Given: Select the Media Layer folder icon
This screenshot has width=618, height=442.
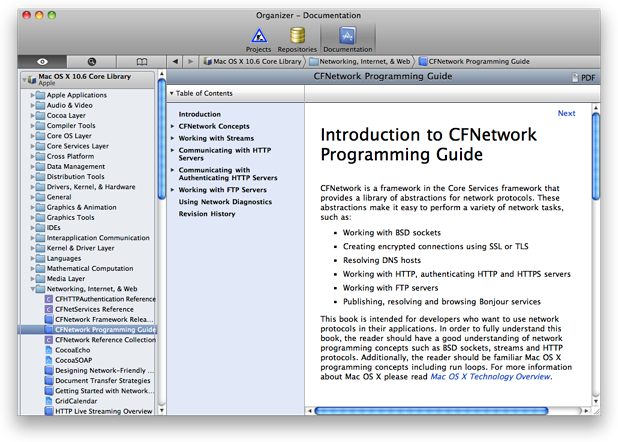Looking at the screenshot, I should pos(40,279).
